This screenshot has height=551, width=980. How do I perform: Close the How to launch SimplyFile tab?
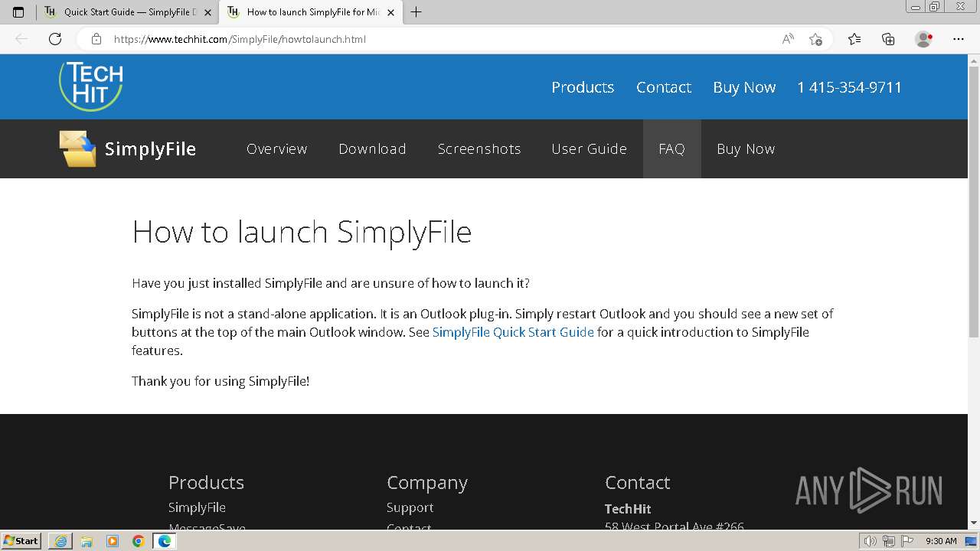tap(390, 12)
